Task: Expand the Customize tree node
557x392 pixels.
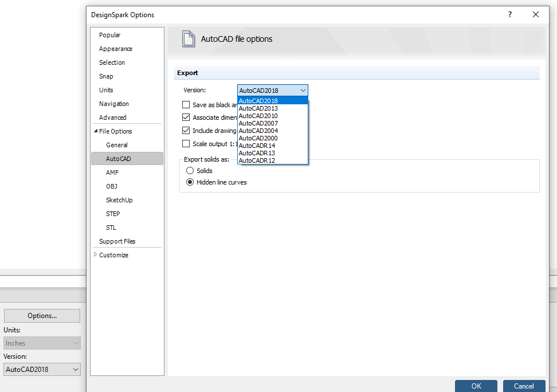Action: point(95,254)
